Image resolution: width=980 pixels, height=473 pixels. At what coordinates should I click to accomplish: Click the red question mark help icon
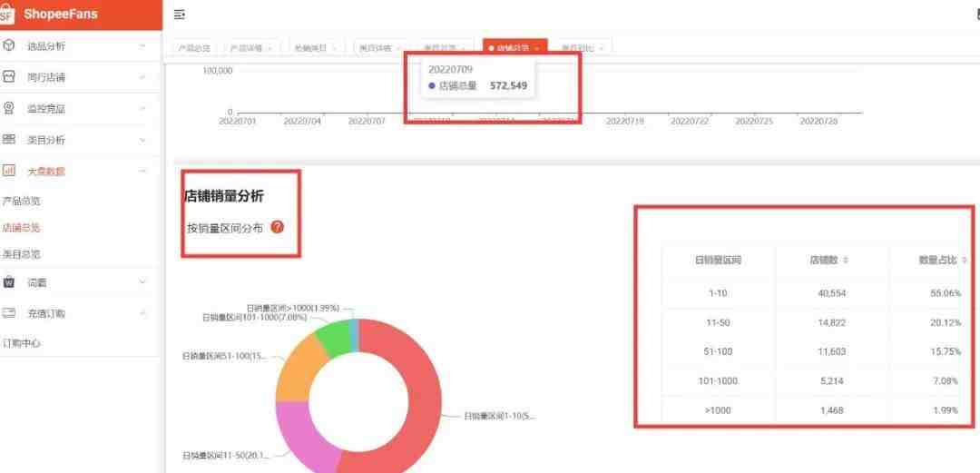278,227
